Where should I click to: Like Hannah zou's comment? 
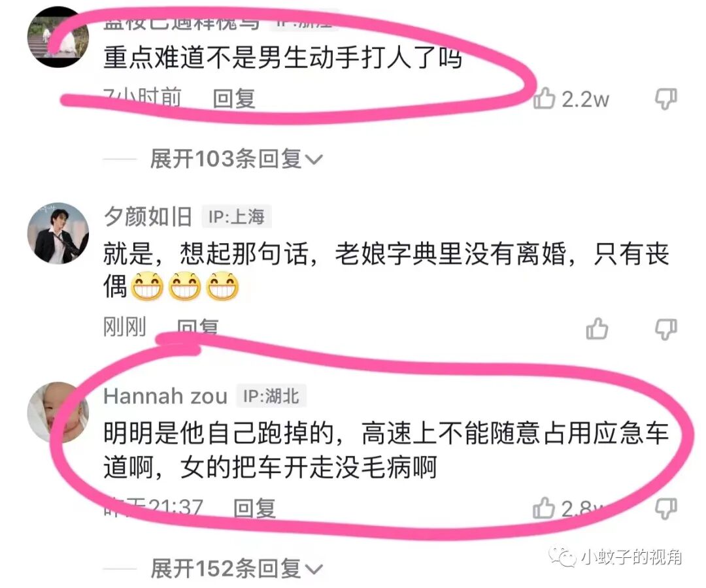pos(543,508)
